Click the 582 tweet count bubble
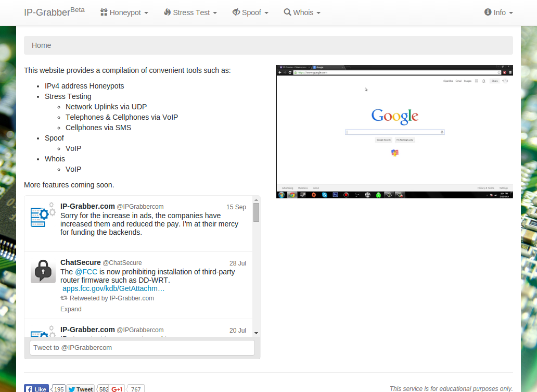Viewport: 537px width, 392px height. [x=104, y=389]
